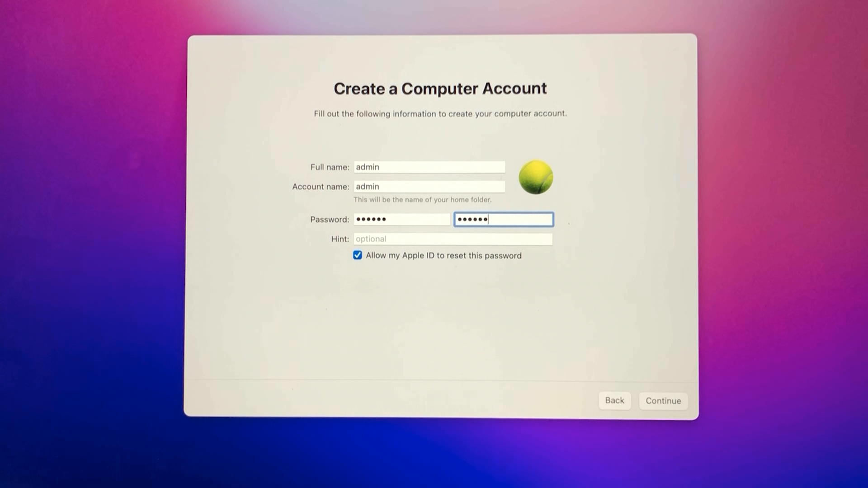
Task: Click the optional Hint field
Action: tap(453, 239)
